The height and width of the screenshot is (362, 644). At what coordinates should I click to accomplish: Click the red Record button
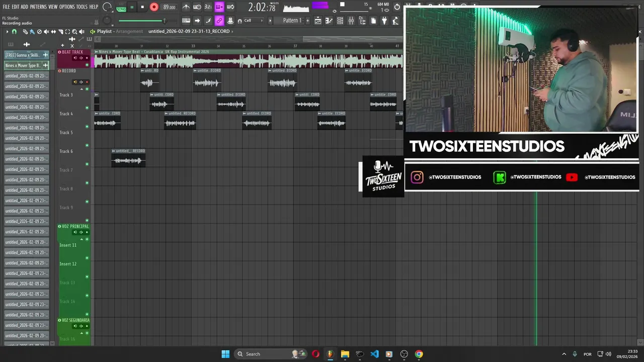click(x=154, y=7)
